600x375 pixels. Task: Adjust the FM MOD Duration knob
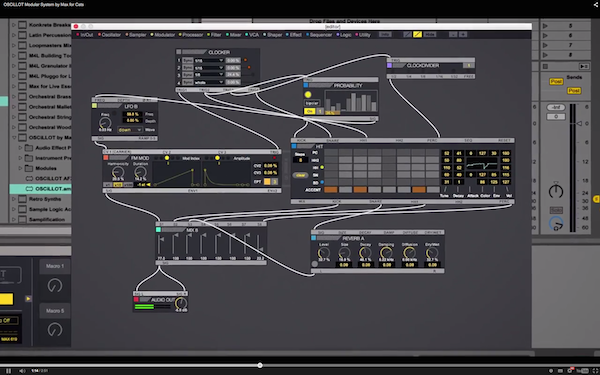point(140,173)
